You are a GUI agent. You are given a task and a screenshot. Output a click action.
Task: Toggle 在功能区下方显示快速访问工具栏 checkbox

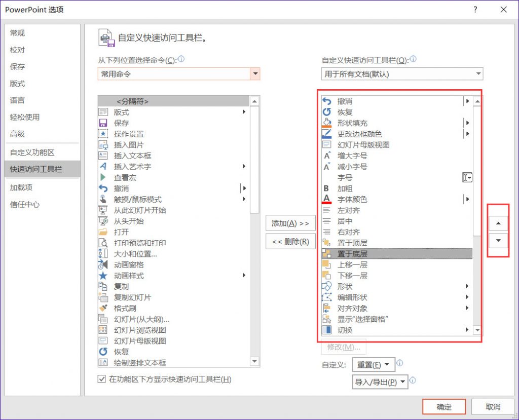(101, 379)
